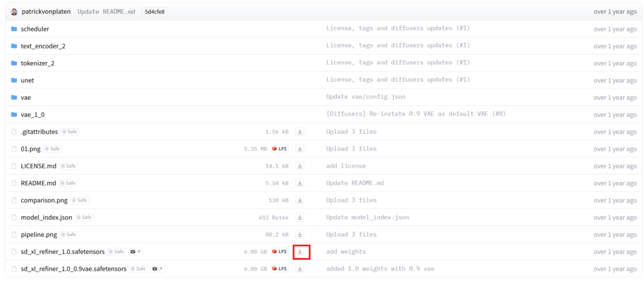This screenshot has width=644, height=282.
Task: Download the LICENSE.md file
Action: coord(300,166)
